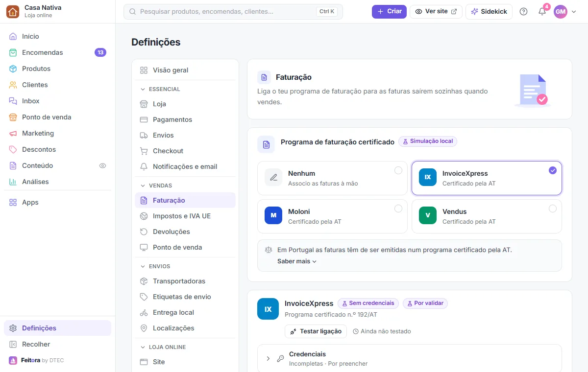Open Ponto de venda in main sidebar
The image size is (588, 372).
click(x=57, y=117)
